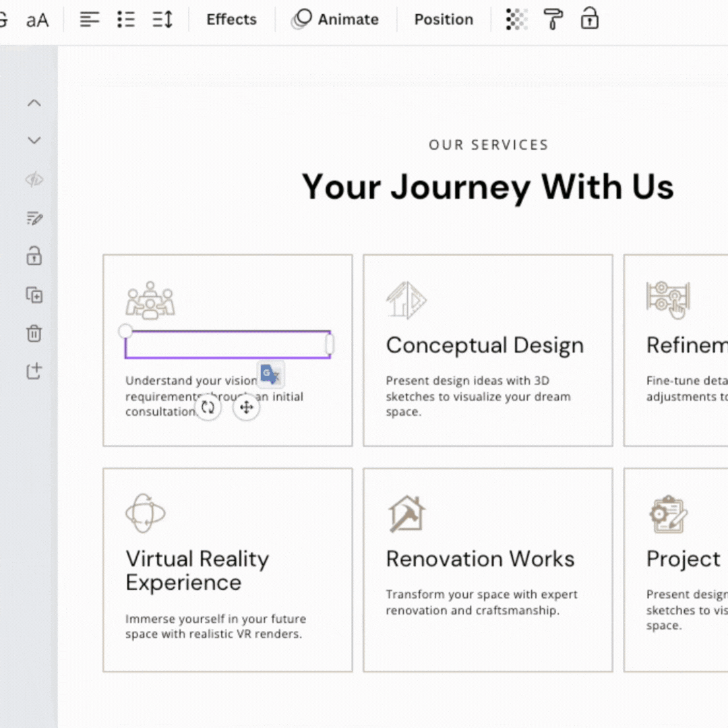Move the page down with the chevron

(34, 140)
